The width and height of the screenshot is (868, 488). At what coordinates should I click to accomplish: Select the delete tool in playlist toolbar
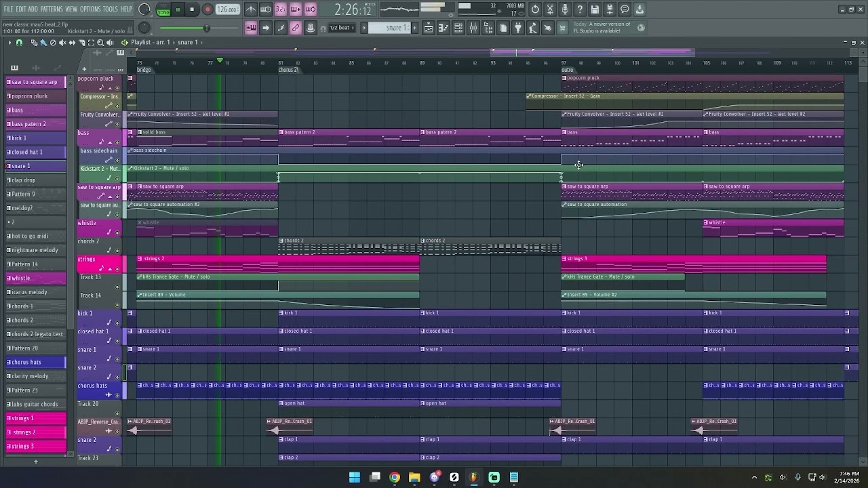coord(53,43)
